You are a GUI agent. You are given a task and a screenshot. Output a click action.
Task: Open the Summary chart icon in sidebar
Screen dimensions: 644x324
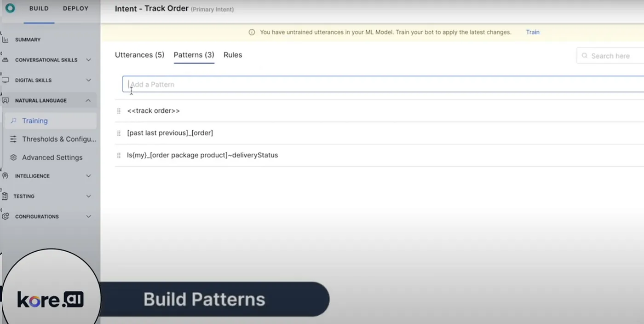point(5,40)
